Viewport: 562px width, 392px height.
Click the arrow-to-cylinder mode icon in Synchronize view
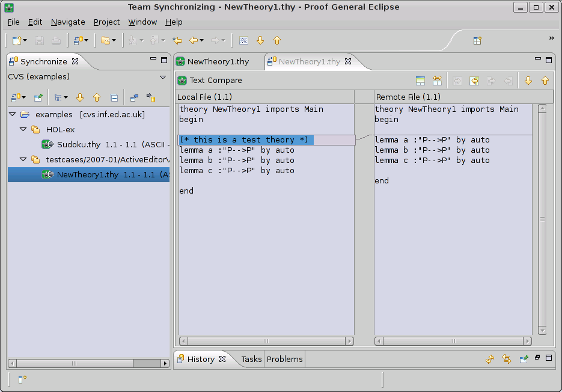point(151,97)
